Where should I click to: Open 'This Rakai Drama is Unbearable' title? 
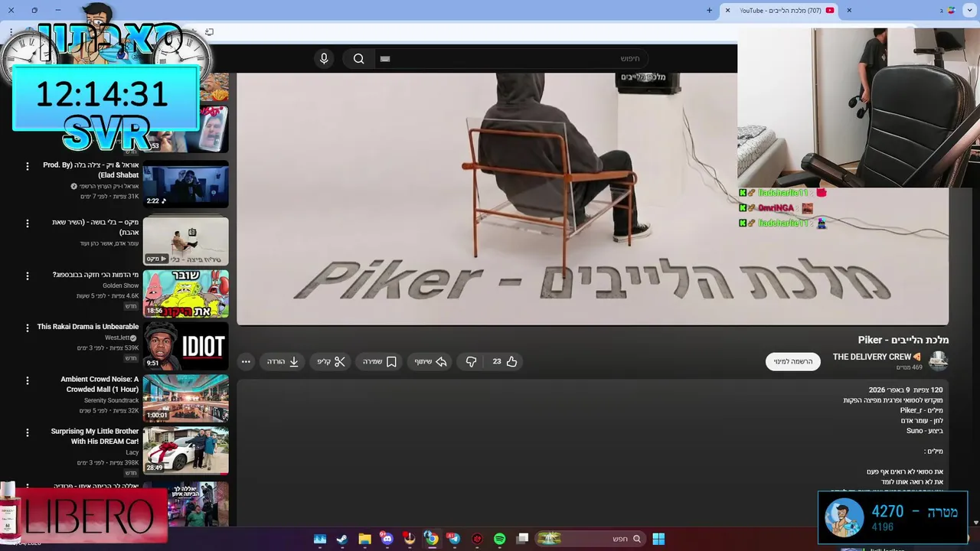tap(88, 327)
